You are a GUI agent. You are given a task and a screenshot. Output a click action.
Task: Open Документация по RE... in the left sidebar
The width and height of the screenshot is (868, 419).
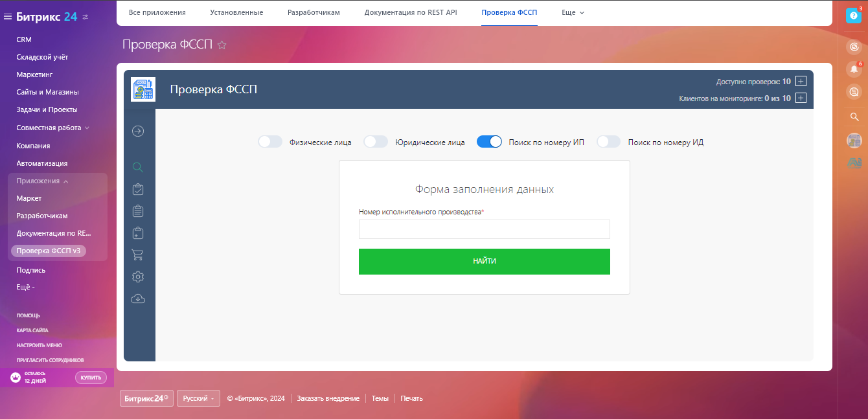tap(54, 233)
